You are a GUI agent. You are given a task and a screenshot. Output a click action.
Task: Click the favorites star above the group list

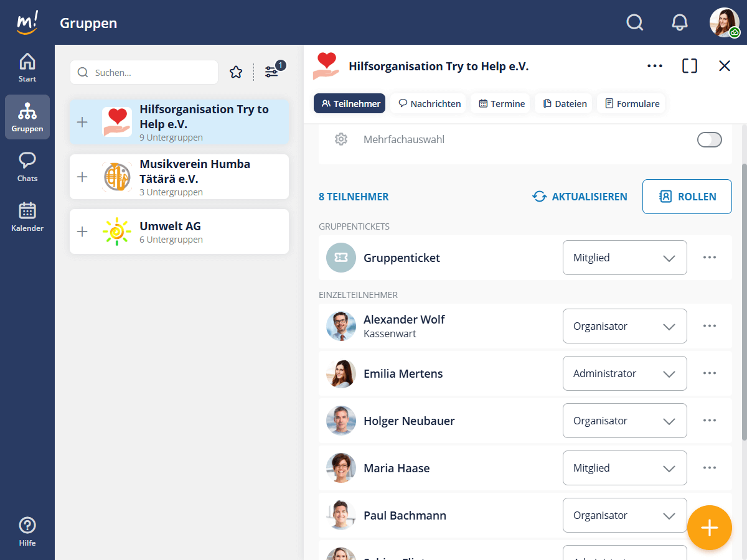(x=236, y=72)
